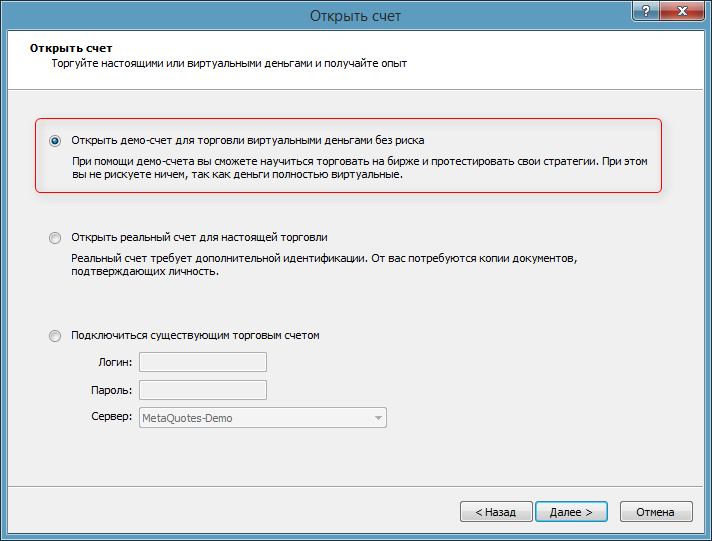The image size is (712, 541).
Task: Click the demo account description paragraph
Action: click(360, 167)
